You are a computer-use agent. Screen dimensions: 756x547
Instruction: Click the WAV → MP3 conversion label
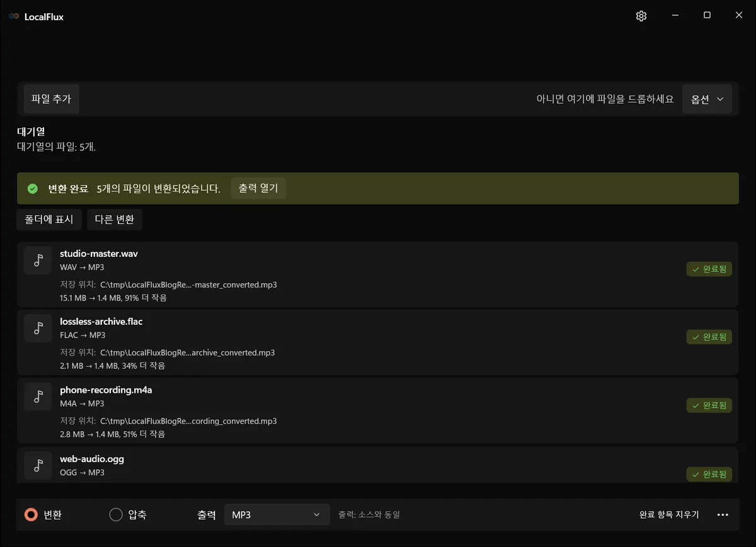coord(82,268)
